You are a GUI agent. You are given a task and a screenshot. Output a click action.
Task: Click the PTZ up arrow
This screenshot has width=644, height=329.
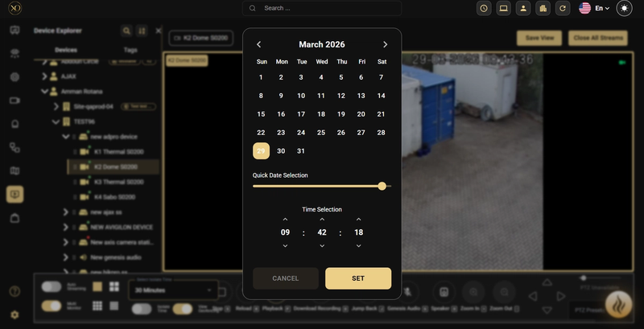point(547,282)
